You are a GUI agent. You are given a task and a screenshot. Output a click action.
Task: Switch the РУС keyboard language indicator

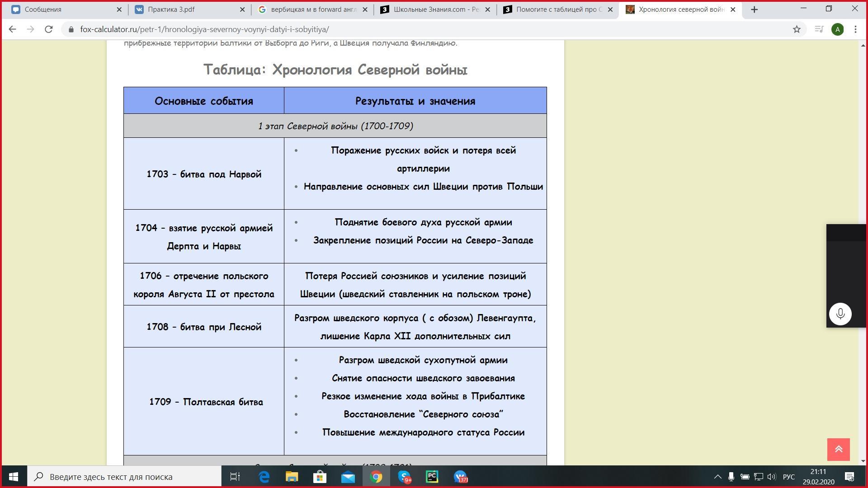click(x=788, y=477)
